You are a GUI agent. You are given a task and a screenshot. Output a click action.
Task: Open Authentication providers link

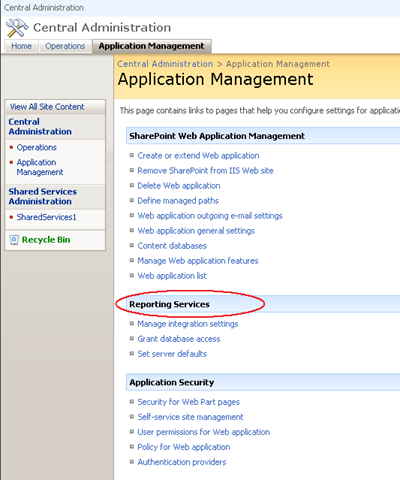click(182, 462)
